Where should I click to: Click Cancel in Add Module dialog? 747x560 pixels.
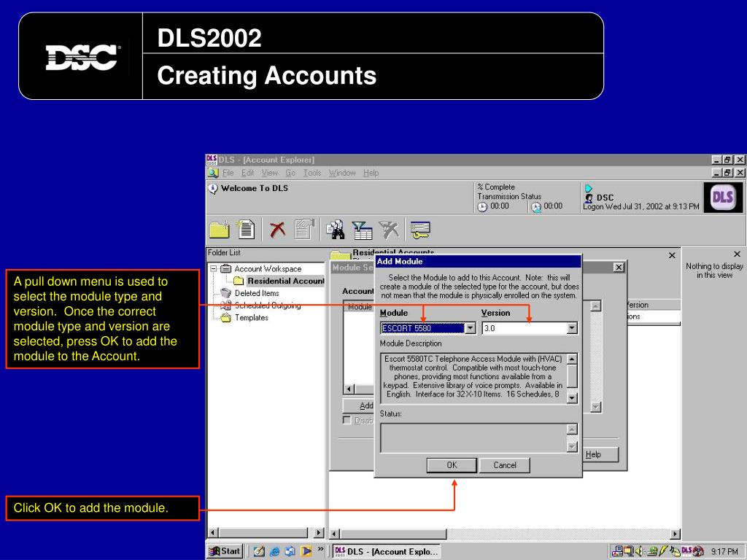point(505,465)
